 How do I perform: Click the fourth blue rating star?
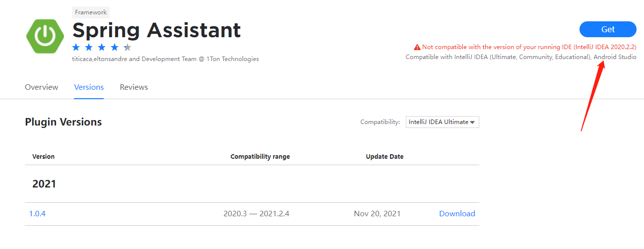click(x=115, y=47)
